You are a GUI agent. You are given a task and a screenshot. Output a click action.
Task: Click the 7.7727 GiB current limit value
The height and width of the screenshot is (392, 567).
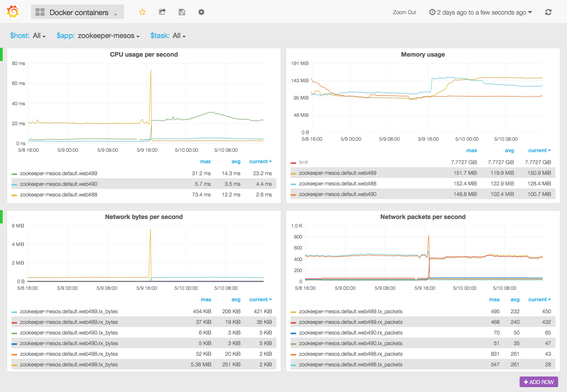coord(538,162)
